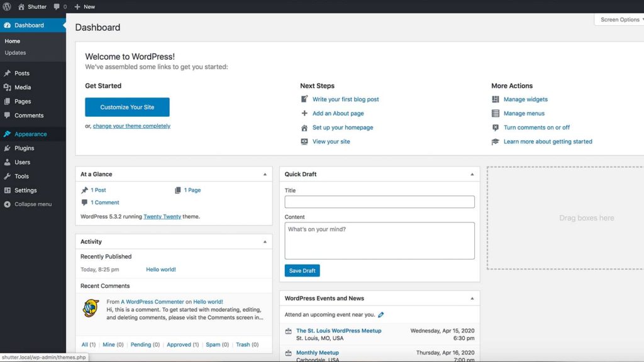Click the edit icon beside Write your first blog post

[304, 99]
